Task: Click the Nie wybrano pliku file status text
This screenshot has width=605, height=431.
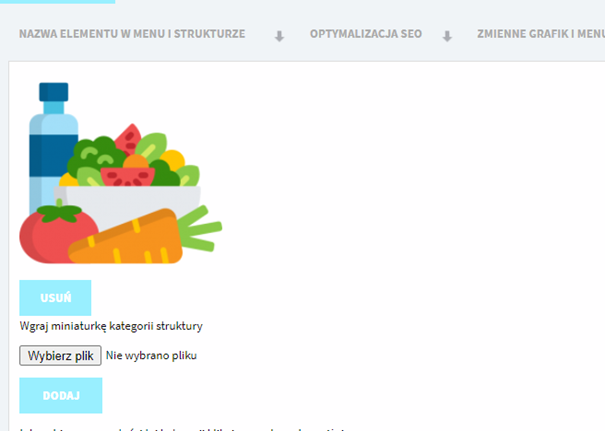Action: point(151,355)
